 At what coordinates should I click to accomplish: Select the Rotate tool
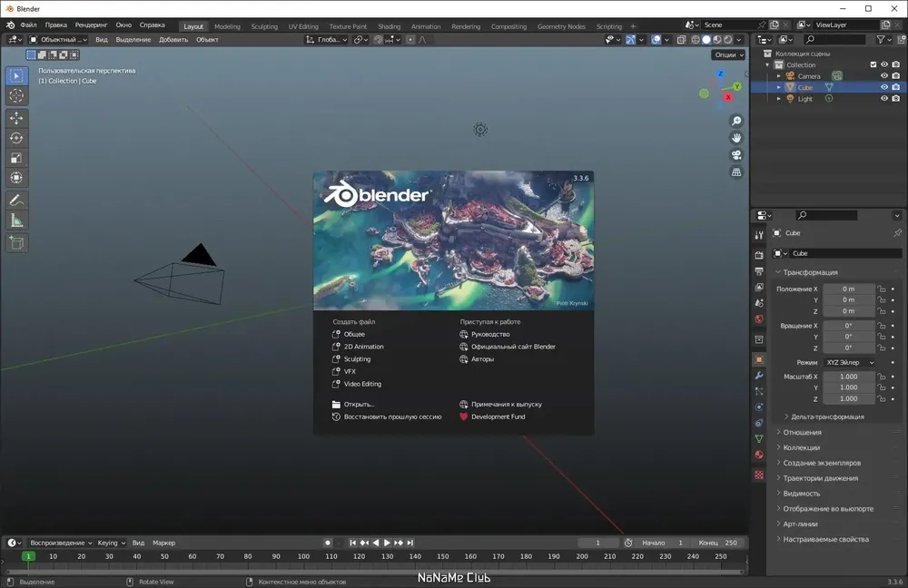tap(16, 138)
